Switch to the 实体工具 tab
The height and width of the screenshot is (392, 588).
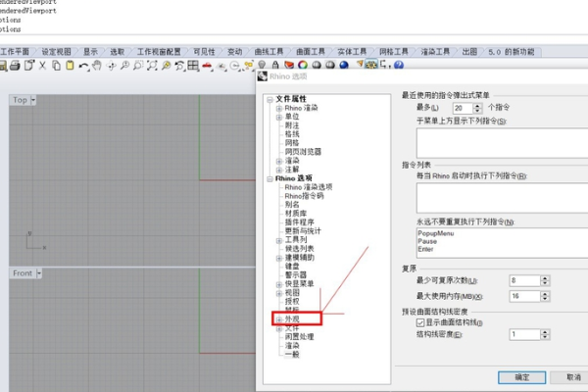pos(352,50)
